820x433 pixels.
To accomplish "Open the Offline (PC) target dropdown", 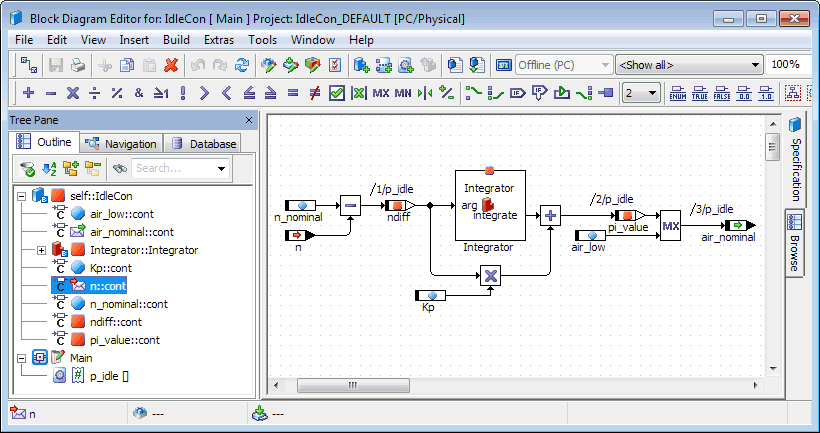I will point(564,65).
